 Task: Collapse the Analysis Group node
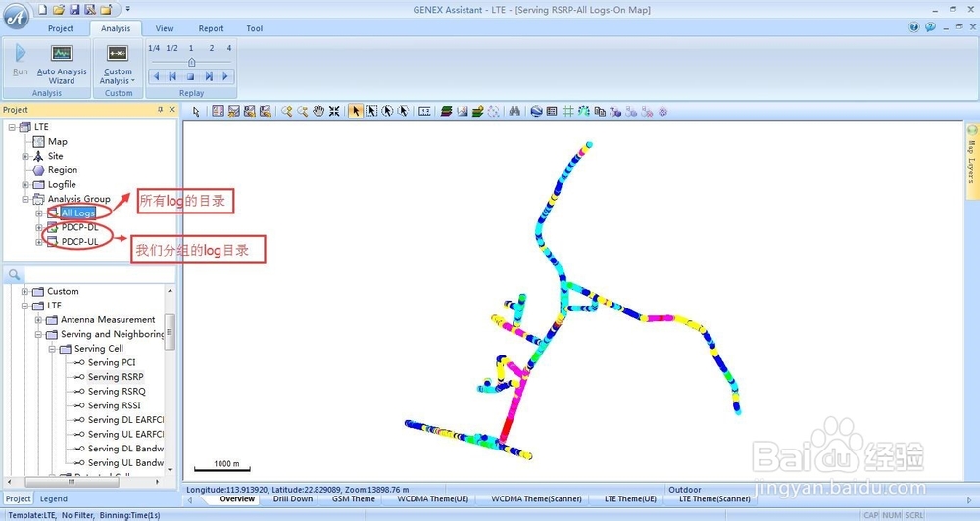(25, 199)
